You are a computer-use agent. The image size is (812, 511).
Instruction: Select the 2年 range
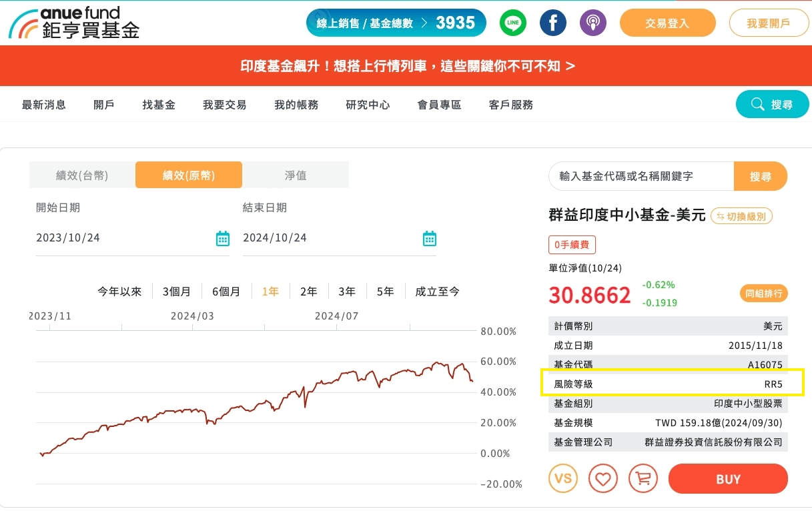pos(309,292)
